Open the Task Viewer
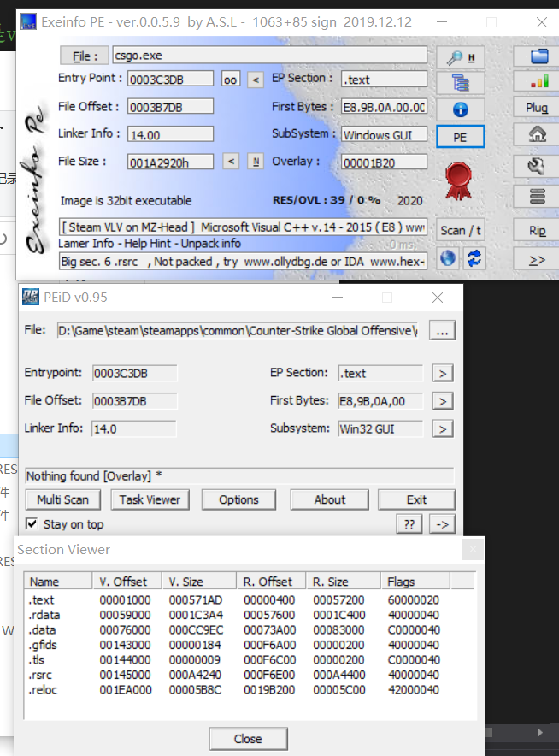The height and width of the screenshot is (756, 559). click(150, 500)
